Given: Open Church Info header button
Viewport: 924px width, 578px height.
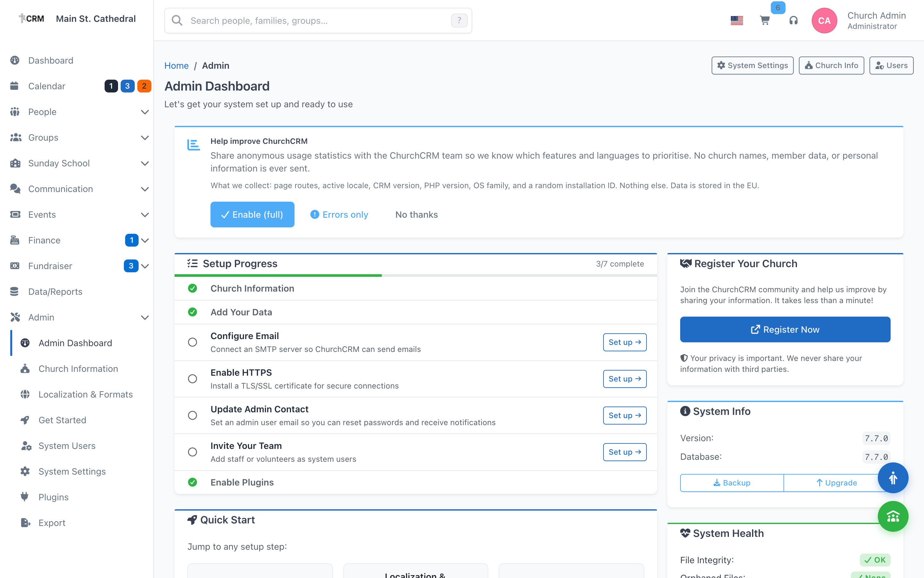Looking at the screenshot, I should tap(831, 66).
